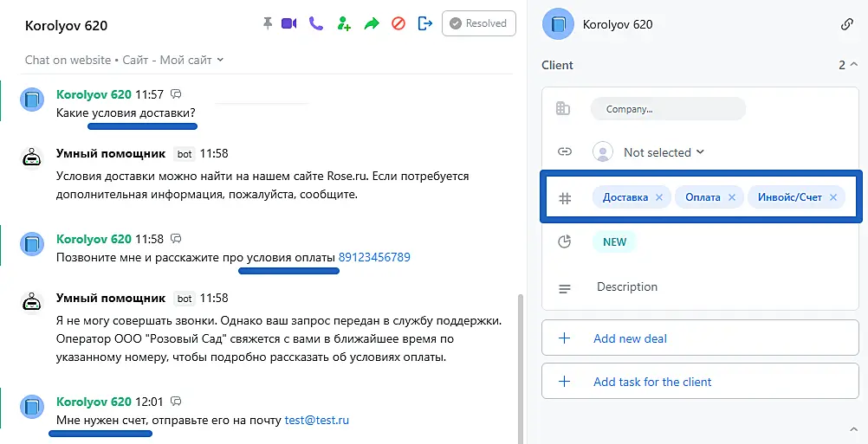Click Add new deal

[x=630, y=338]
